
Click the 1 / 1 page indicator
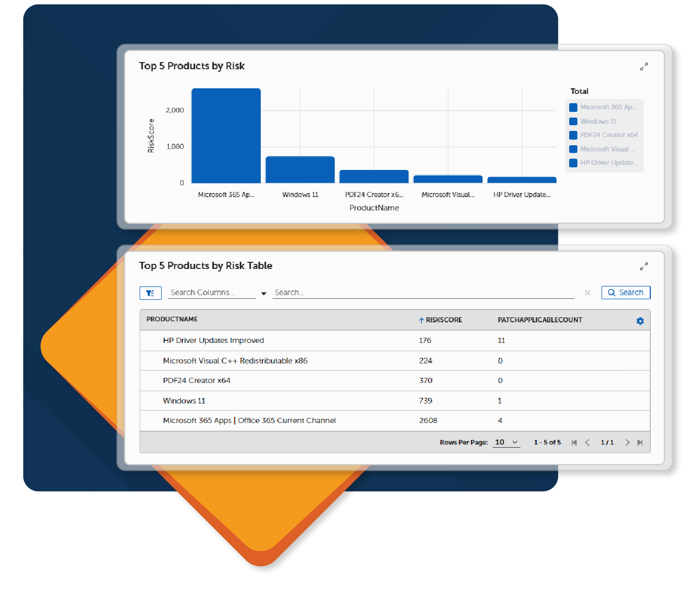(x=607, y=442)
